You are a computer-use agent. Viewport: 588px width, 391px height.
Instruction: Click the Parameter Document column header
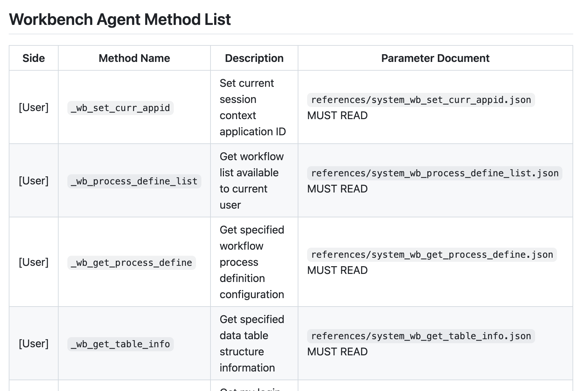click(x=435, y=58)
